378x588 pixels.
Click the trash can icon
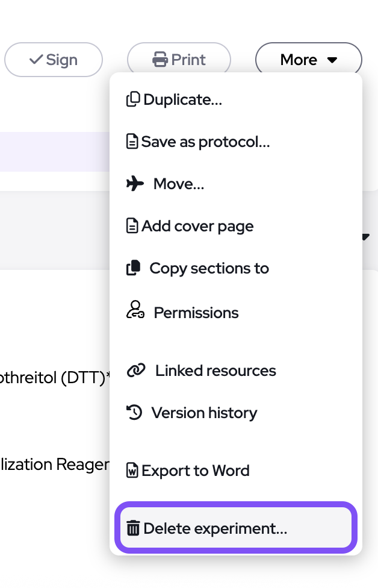click(133, 529)
